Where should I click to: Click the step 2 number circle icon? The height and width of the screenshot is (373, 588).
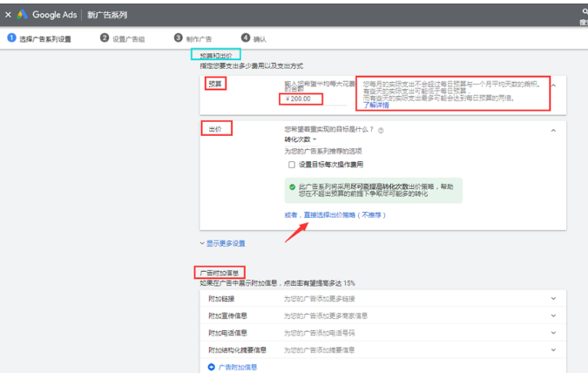point(105,38)
